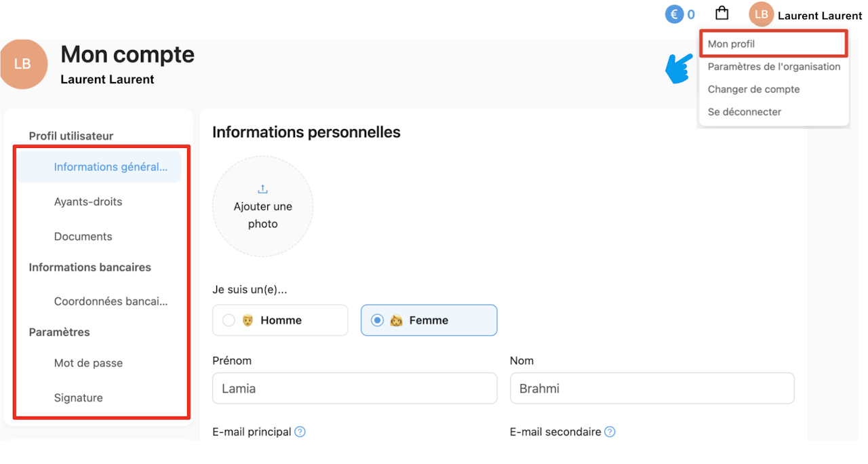Click the euro balance coin icon

(674, 14)
